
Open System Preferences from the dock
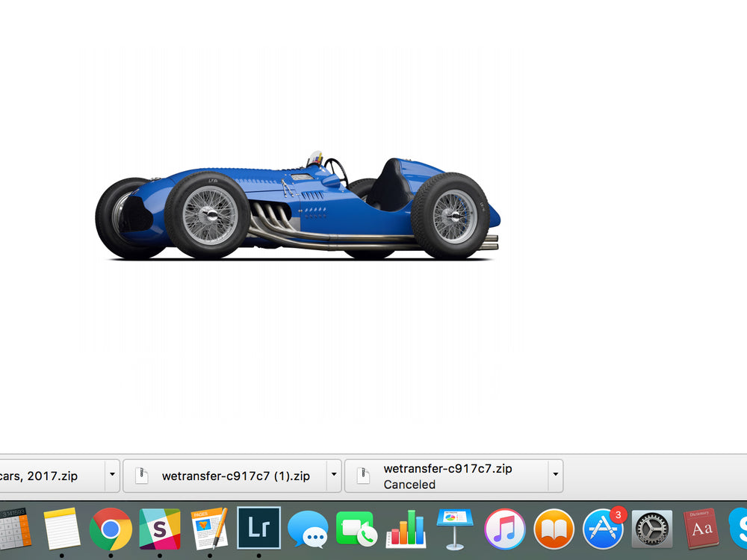pyautogui.click(x=652, y=529)
